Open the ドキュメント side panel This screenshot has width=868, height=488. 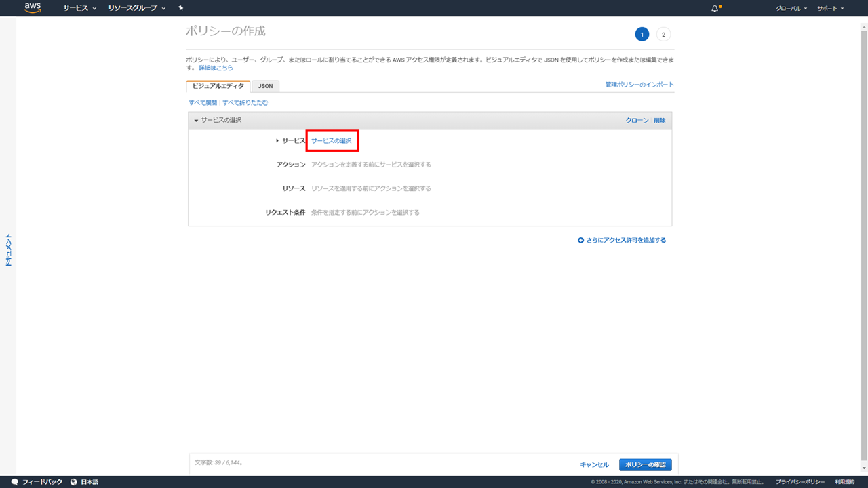[9, 249]
